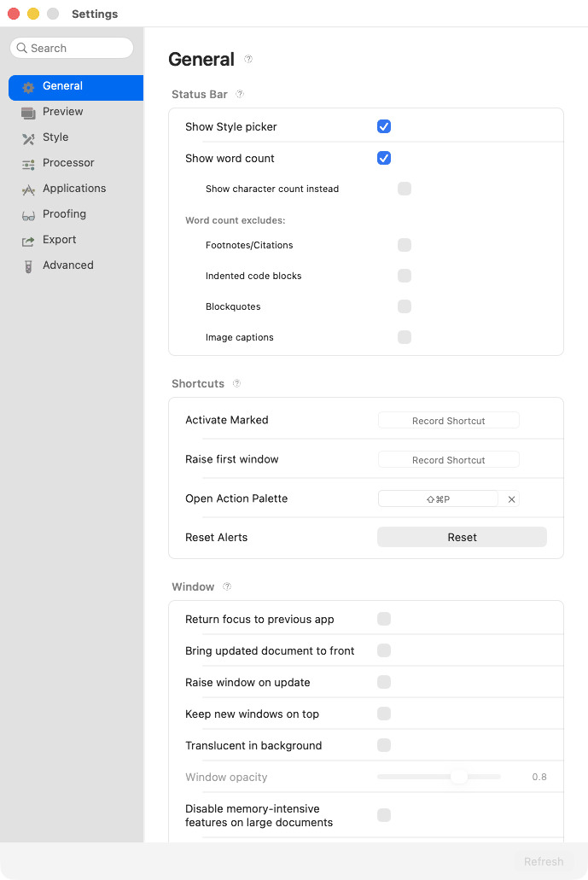Open the Export settings pane

pos(76,240)
